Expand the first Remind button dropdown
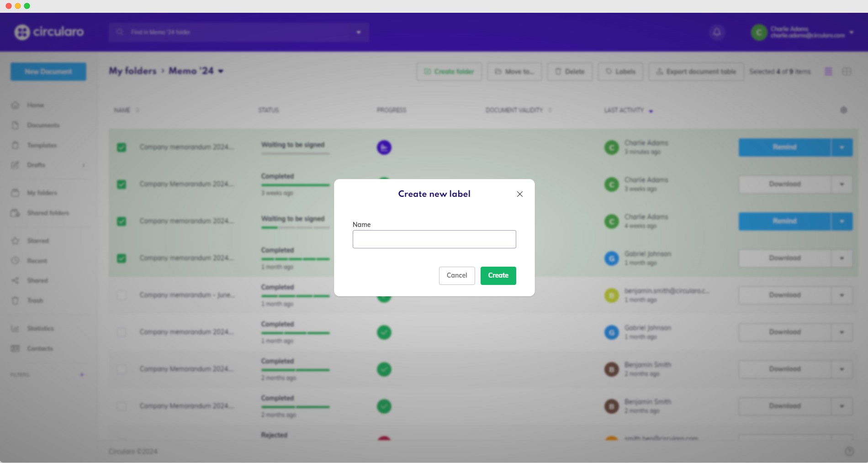The height and width of the screenshot is (463, 868). click(x=842, y=147)
